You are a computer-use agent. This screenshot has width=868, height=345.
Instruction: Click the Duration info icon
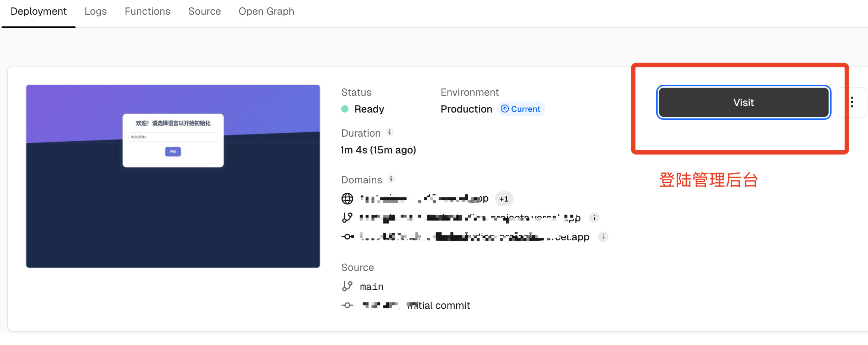point(390,132)
